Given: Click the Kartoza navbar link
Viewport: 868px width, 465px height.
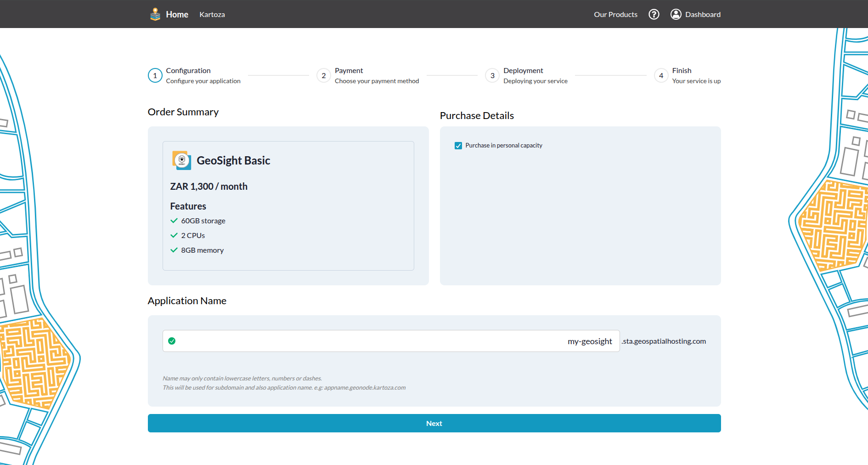Looking at the screenshot, I should (x=212, y=14).
